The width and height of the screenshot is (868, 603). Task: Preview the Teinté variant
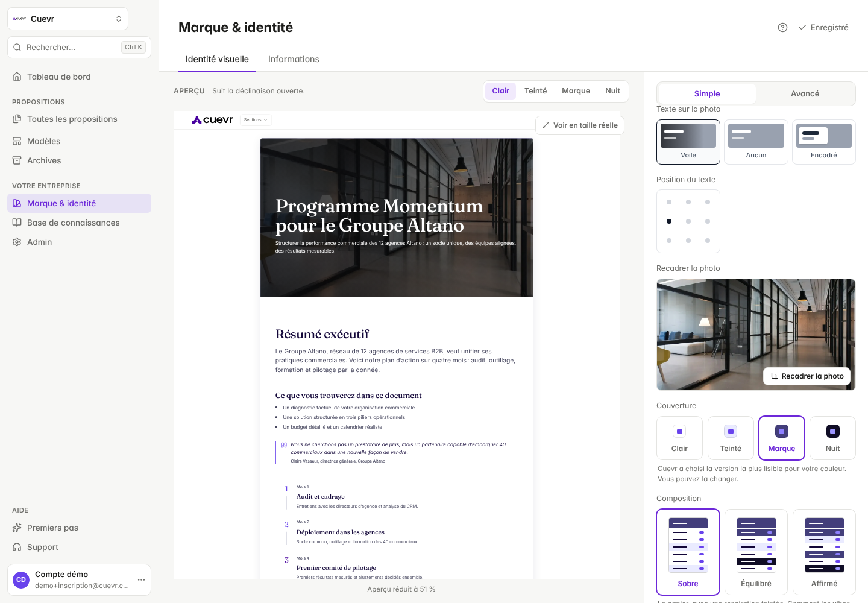point(535,91)
